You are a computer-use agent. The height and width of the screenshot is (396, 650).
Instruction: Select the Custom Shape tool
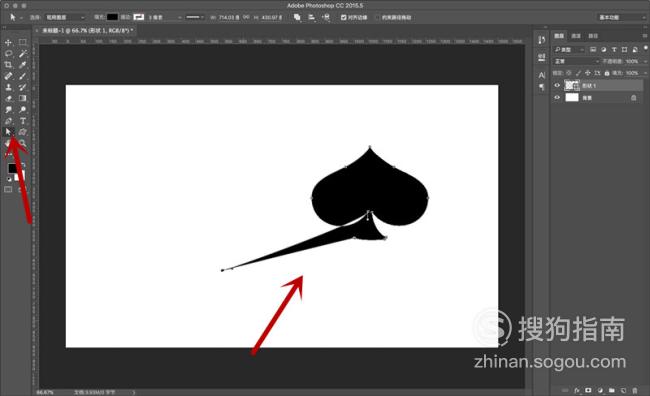tap(23, 132)
